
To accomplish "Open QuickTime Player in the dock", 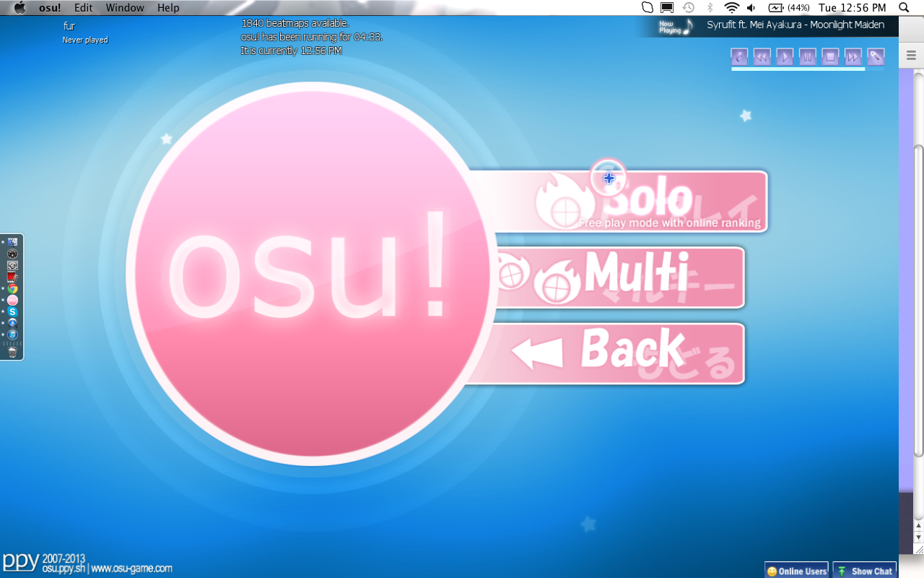I will [x=12, y=323].
